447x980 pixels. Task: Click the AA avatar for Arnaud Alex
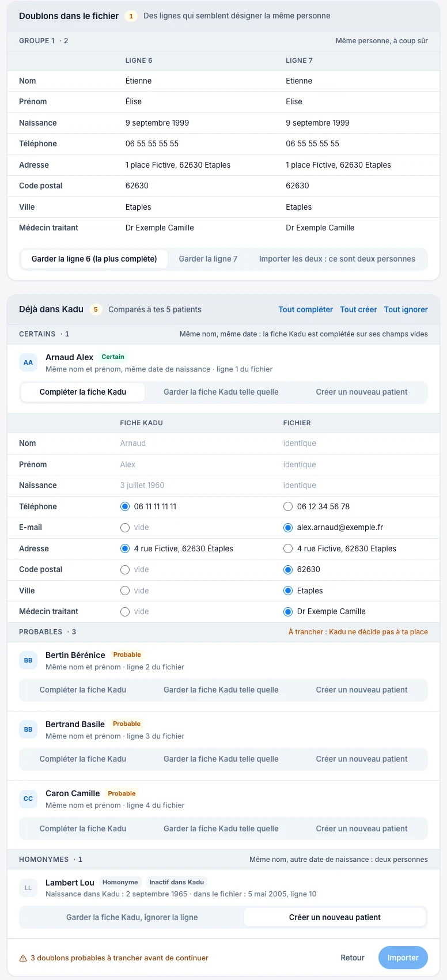[28, 362]
